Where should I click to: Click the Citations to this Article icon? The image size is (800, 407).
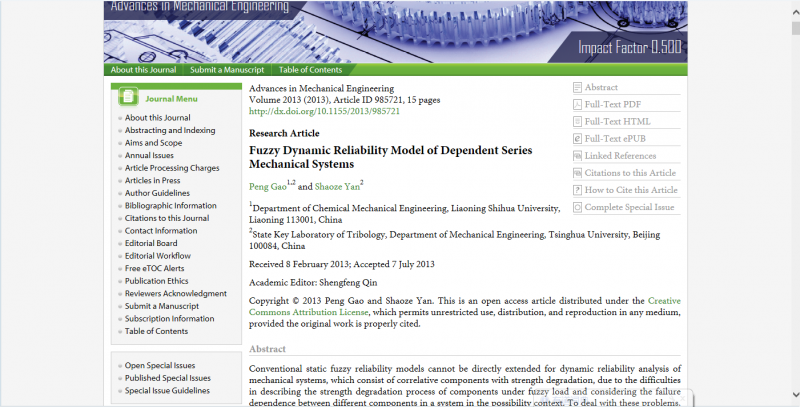click(577, 173)
